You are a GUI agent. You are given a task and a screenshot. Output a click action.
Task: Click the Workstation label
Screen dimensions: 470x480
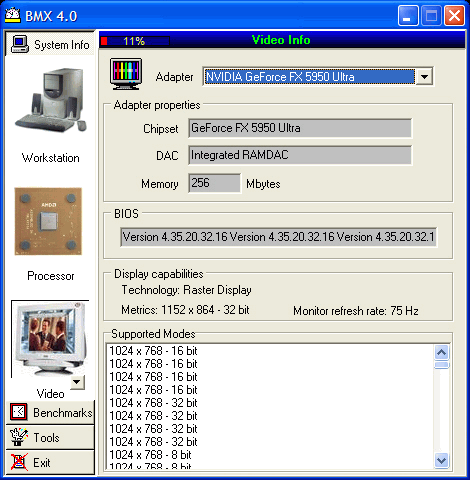click(51, 158)
